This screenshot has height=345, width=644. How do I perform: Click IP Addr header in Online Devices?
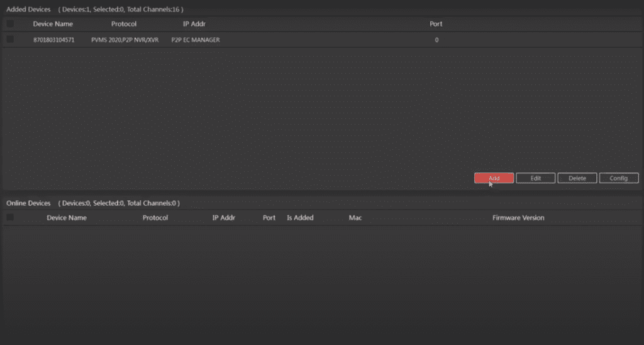tap(223, 218)
